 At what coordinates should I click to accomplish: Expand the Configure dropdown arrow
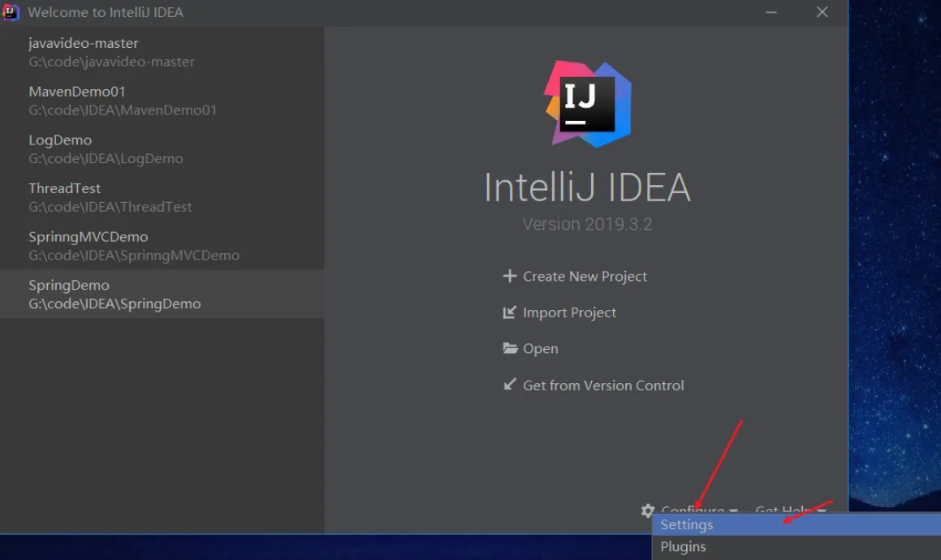(733, 510)
